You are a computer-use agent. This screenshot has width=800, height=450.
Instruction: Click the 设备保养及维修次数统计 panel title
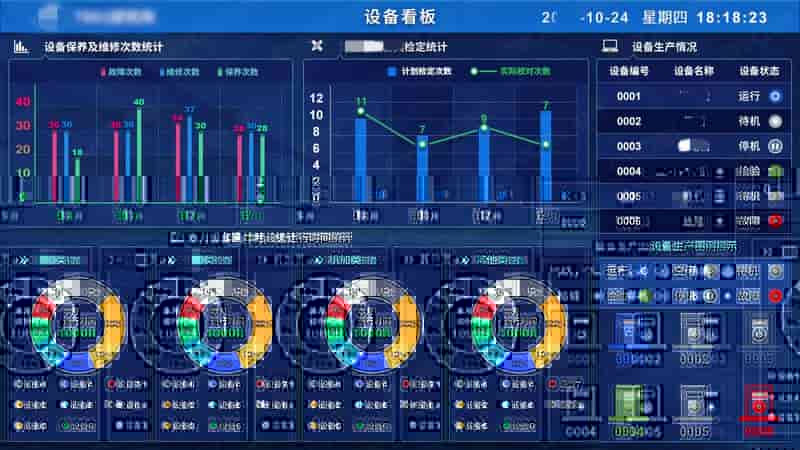[x=104, y=47]
